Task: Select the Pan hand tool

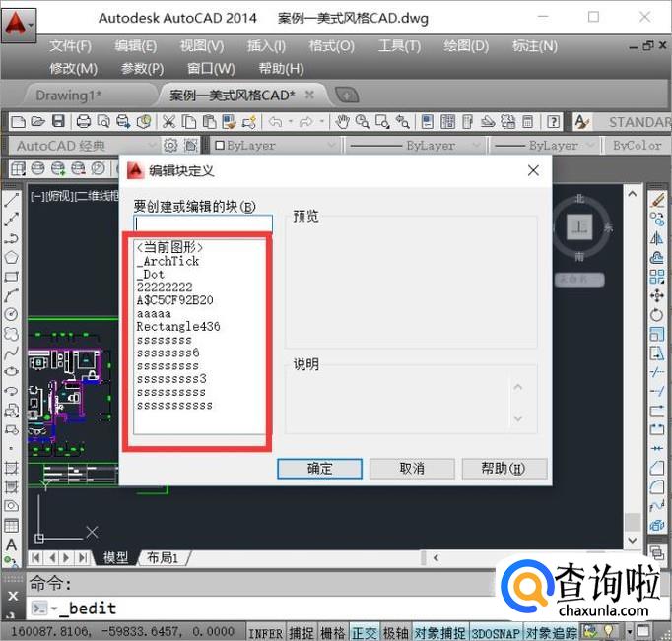Action: click(x=342, y=122)
